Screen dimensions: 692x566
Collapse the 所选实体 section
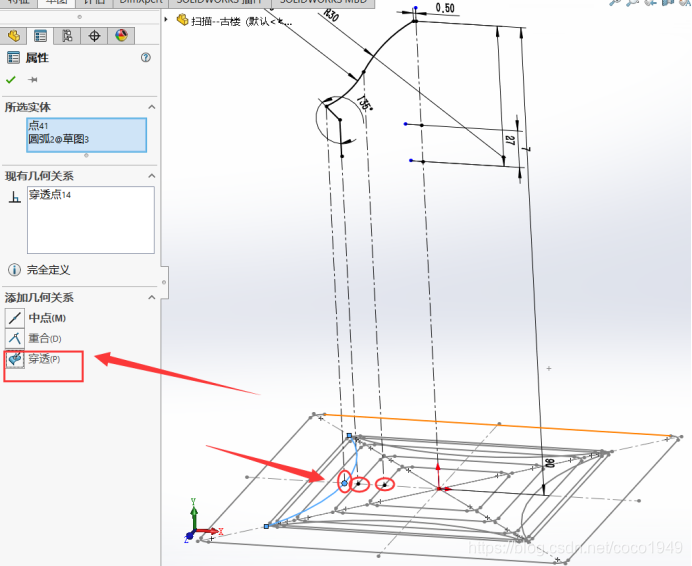click(152, 107)
